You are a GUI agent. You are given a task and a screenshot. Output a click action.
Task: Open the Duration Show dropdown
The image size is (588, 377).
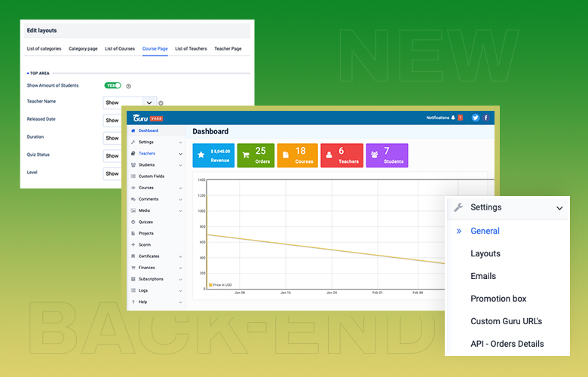coord(112,138)
